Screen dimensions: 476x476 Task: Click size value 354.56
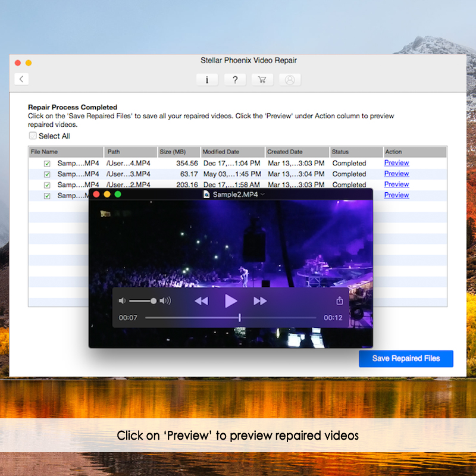(x=187, y=163)
